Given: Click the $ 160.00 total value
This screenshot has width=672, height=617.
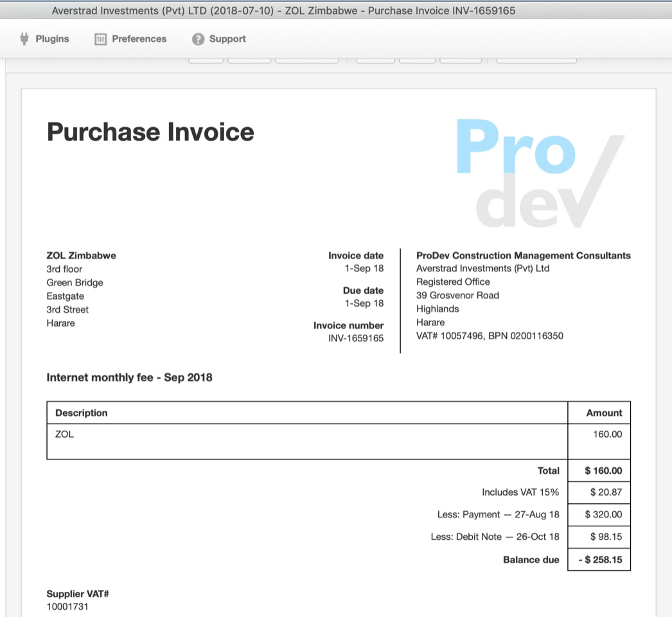Looking at the screenshot, I should 603,471.
